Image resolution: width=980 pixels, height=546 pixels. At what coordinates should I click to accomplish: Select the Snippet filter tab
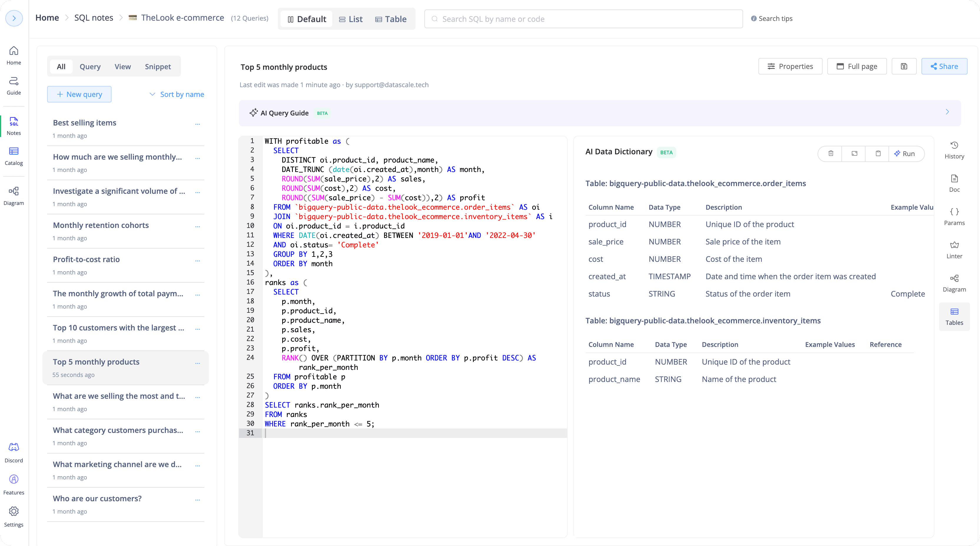coord(157,66)
